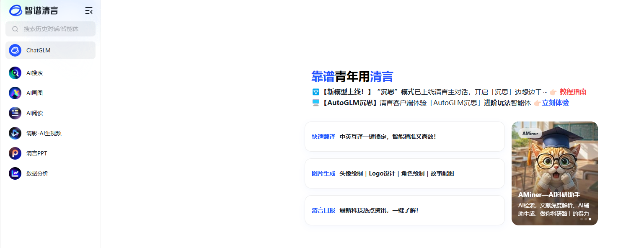Show the first carousel slide dot
Screen dimensions: 644x248
pyautogui.click(x=582, y=219)
